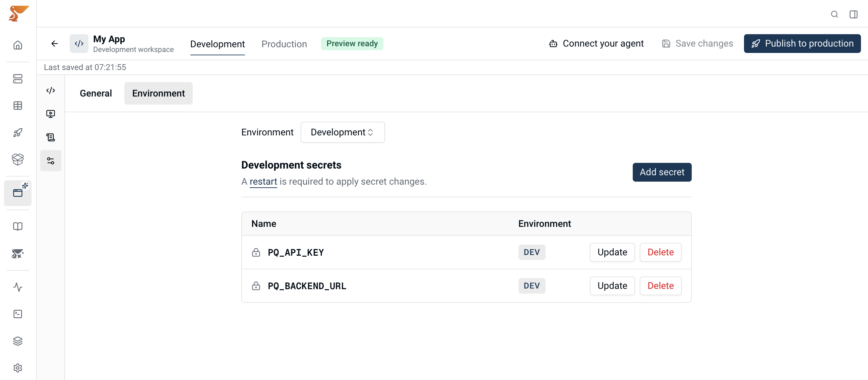Open the book documentation icon

pos(18,227)
